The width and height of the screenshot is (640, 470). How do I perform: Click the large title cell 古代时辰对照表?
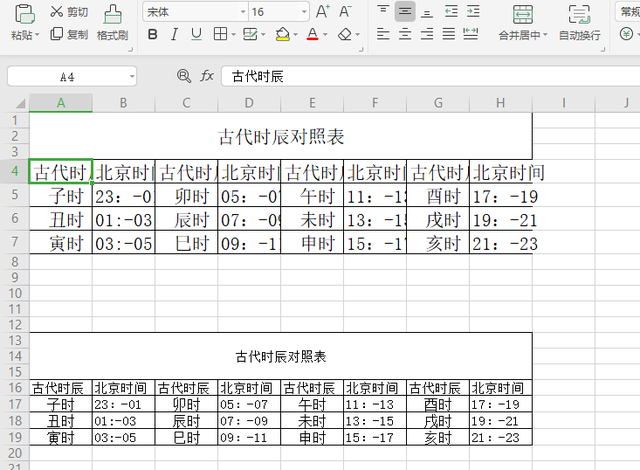pos(281,136)
